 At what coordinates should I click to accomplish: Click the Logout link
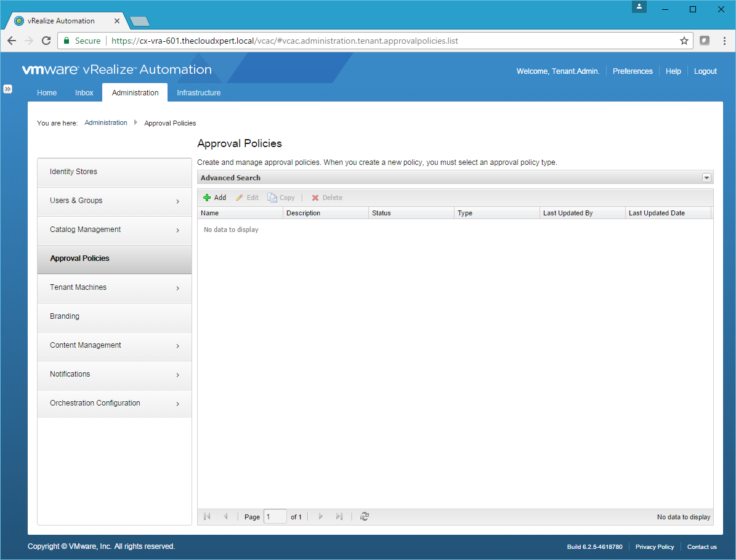coord(705,71)
